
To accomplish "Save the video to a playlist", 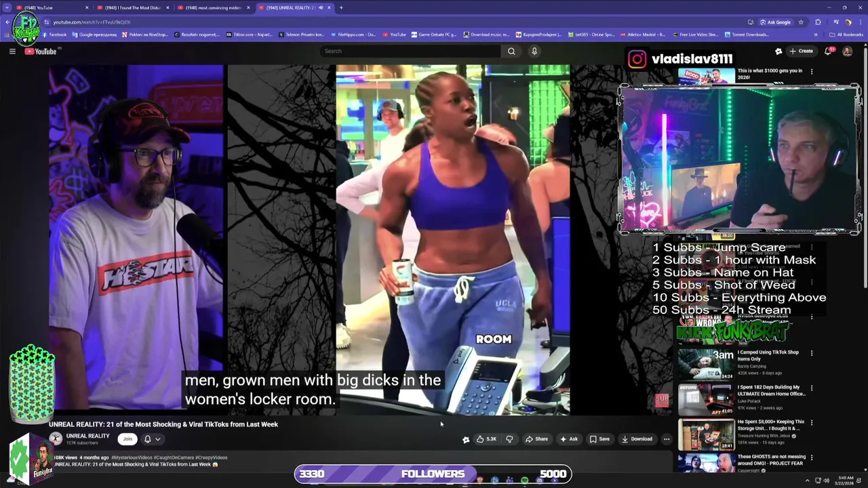I will pos(599,439).
